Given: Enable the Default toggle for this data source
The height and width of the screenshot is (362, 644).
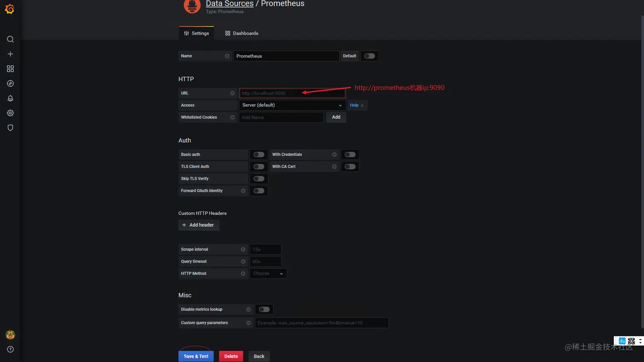Looking at the screenshot, I should pyautogui.click(x=369, y=56).
